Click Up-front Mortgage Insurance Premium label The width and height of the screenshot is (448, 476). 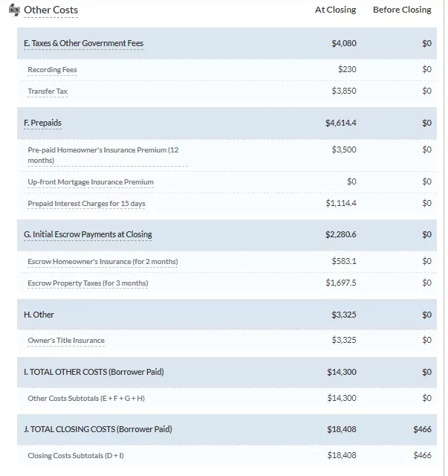coord(91,182)
